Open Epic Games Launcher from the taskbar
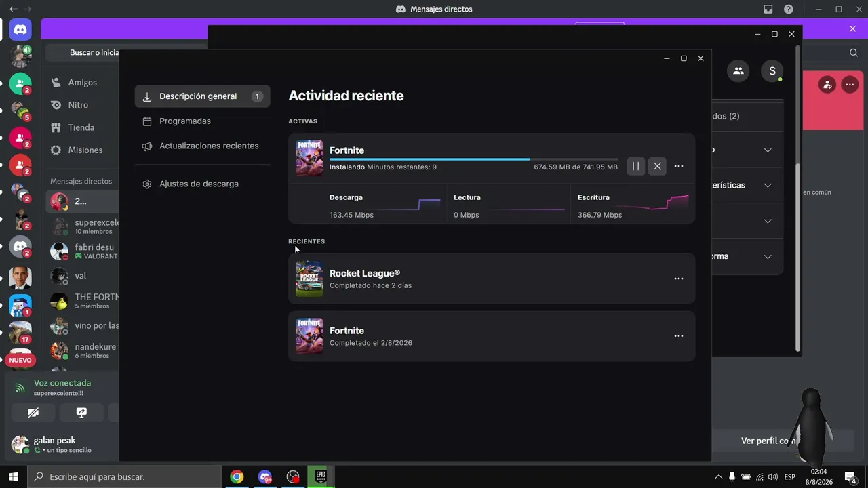Image resolution: width=868 pixels, height=488 pixels. pos(321,476)
